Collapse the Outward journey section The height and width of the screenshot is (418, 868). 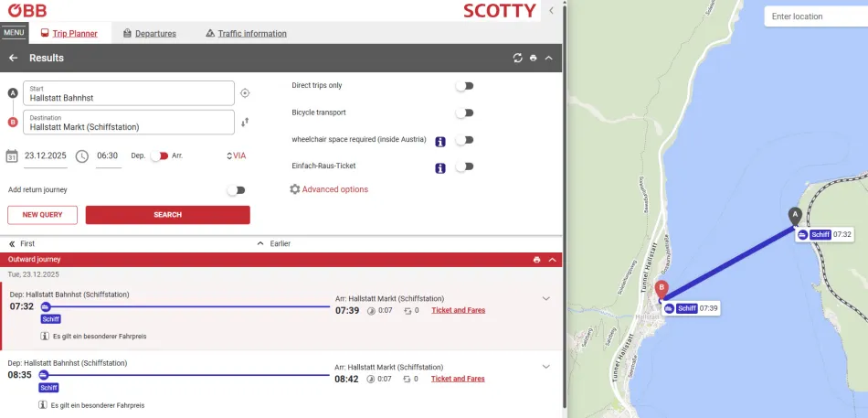pyautogui.click(x=552, y=260)
